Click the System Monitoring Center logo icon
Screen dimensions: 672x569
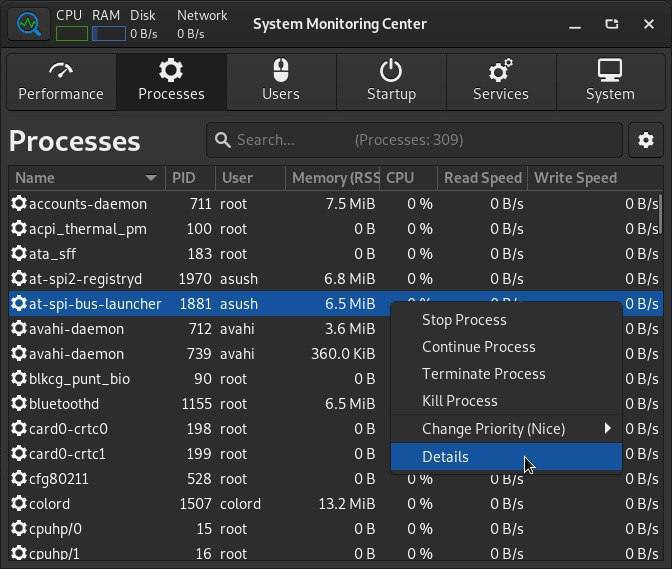click(x=29, y=24)
